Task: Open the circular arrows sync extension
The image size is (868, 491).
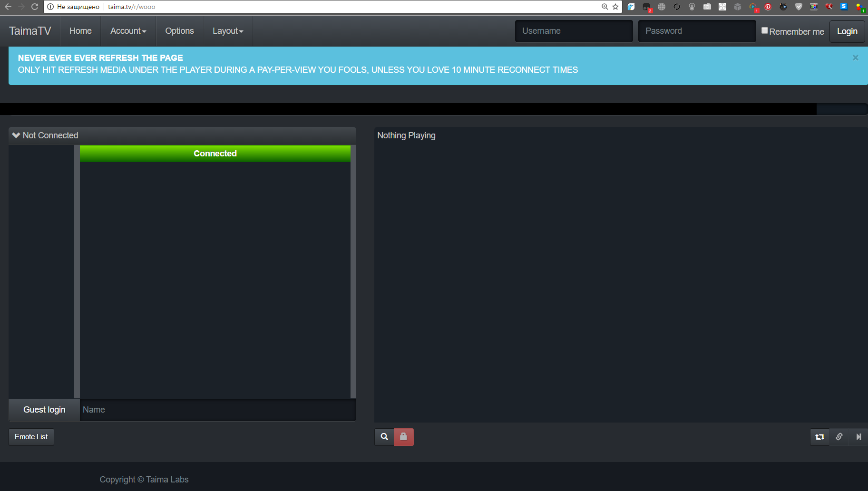Action: pyautogui.click(x=677, y=7)
